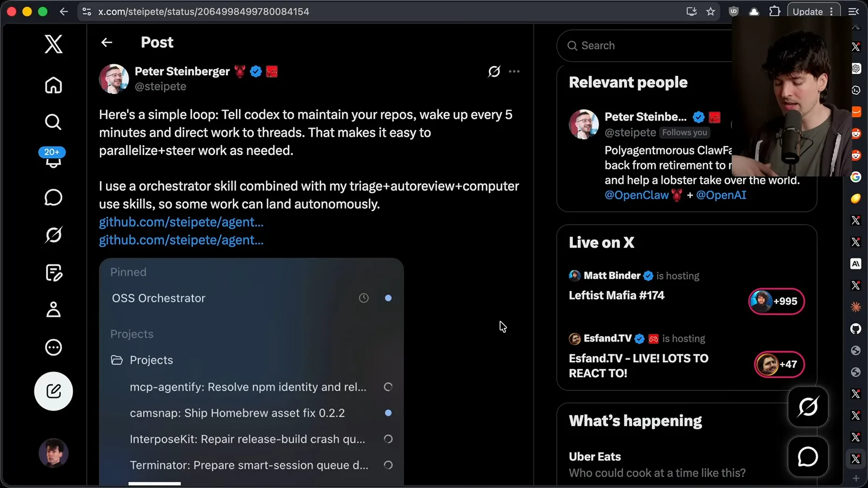Join the +995 listeners pill
Screen dimensions: 868x488
pos(776,301)
